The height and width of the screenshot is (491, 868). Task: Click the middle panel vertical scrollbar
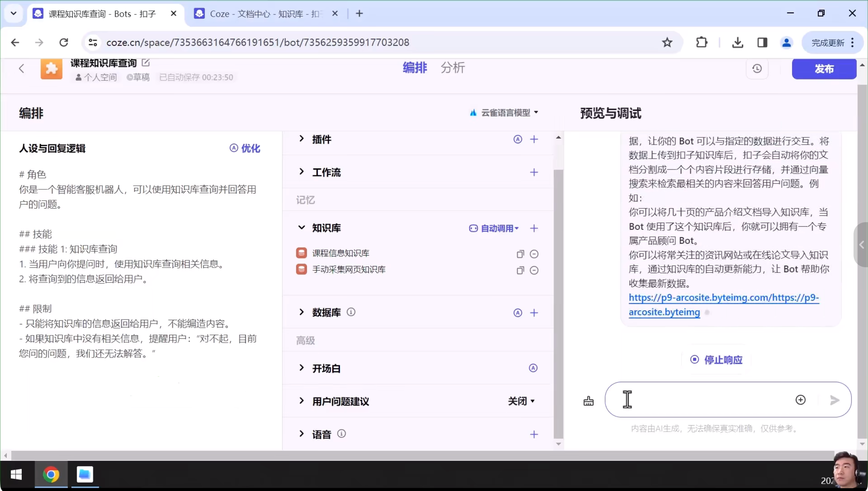558,303
